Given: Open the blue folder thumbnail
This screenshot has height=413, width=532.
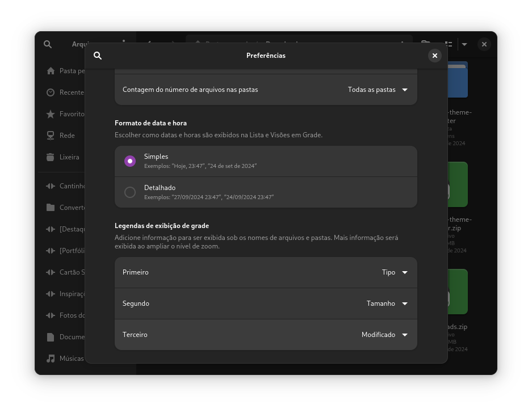Looking at the screenshot, I should [x=458, y=79].
